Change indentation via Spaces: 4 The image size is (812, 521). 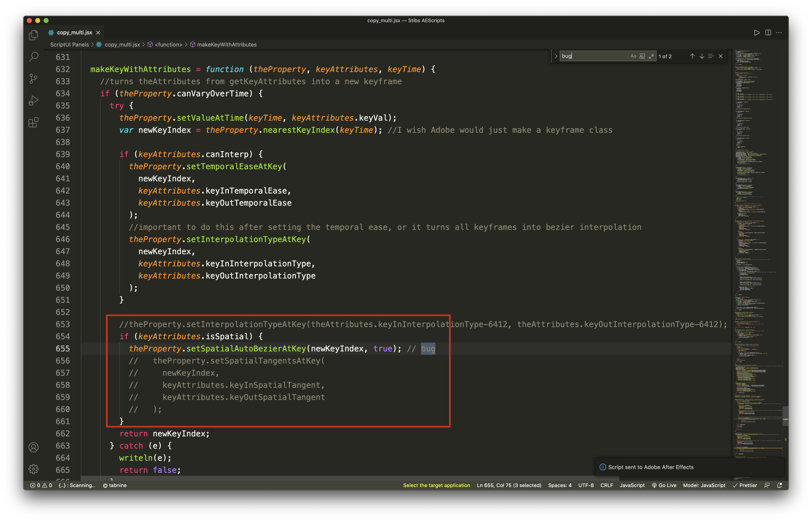point(560,485)
